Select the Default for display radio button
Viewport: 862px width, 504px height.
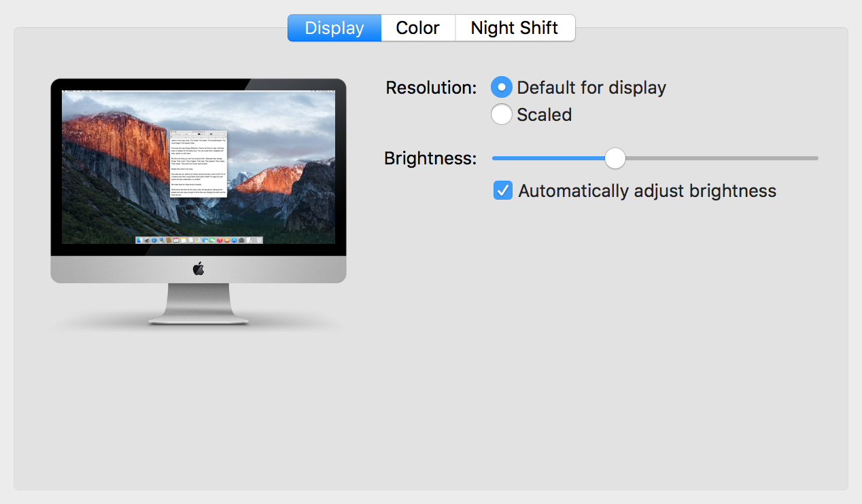pos(501,88)
